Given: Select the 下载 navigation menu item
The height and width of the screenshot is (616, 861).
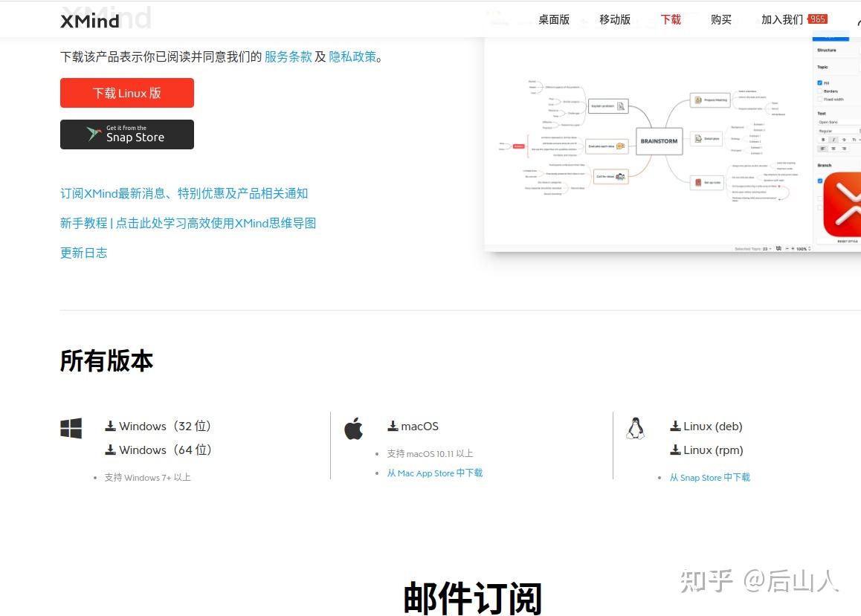Looking at the screenshot, I should click(670, 19).
